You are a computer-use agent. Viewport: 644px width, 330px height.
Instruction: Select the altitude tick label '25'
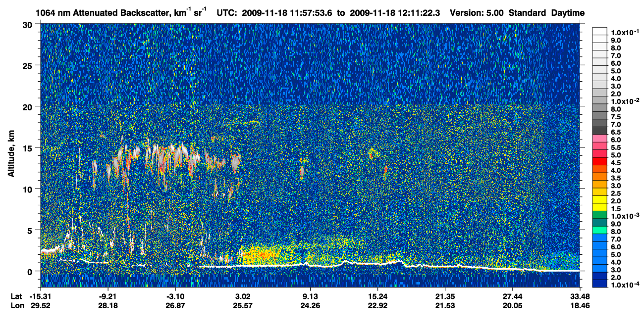click(28, 65)
